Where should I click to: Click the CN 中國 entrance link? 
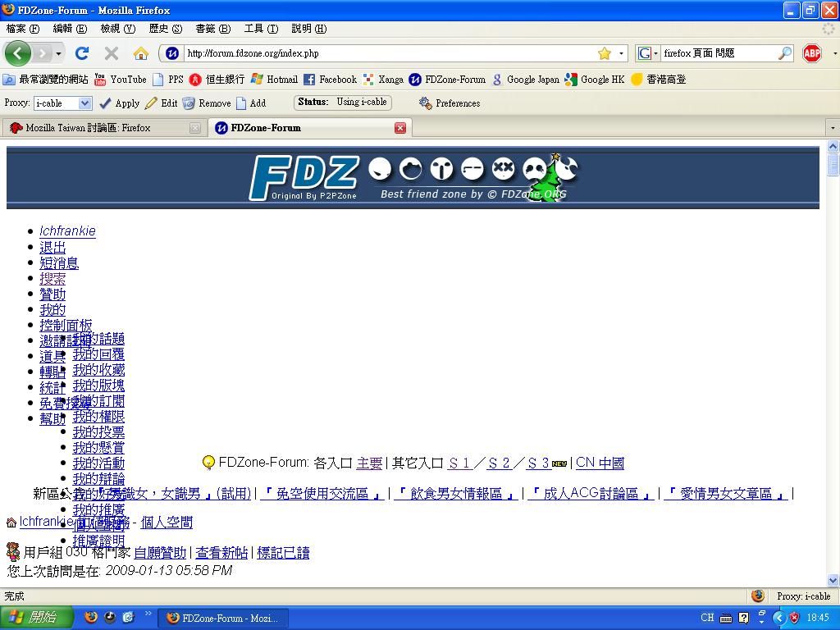tap(600, 463)
